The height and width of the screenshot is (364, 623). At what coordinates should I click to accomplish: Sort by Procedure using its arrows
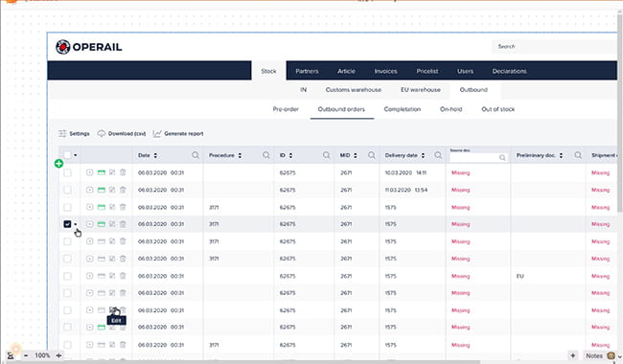[x=240, y=155]
